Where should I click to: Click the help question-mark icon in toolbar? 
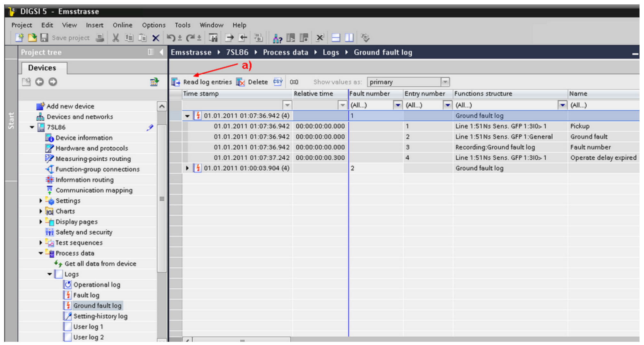[277, 38]
